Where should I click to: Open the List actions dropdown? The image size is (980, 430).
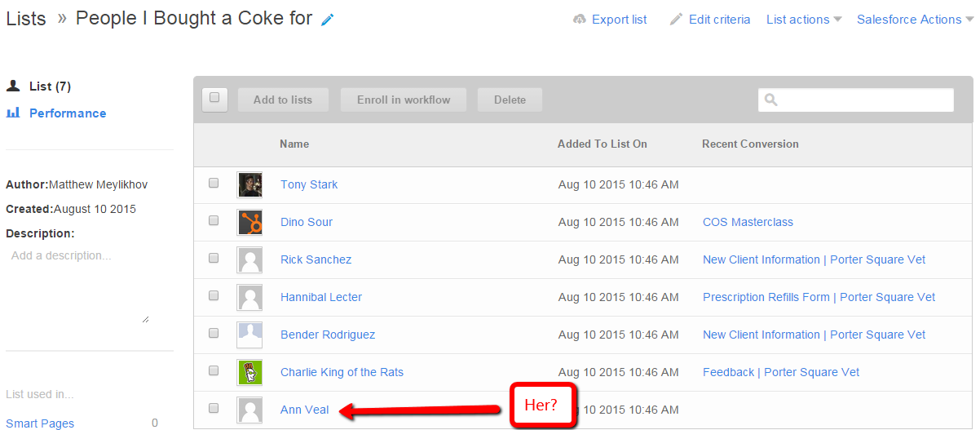tap(803, 20)
